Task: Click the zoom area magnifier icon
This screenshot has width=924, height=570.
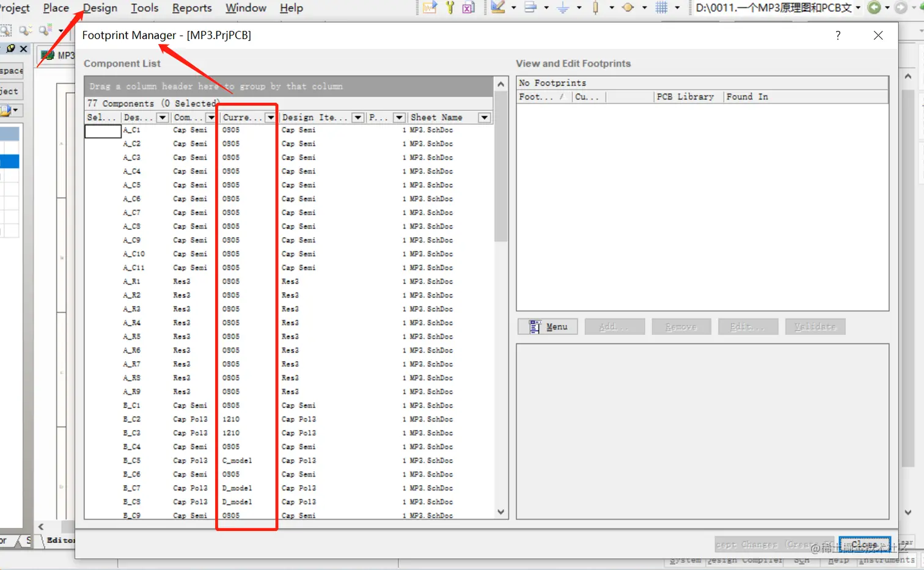Action: point(6,30)
